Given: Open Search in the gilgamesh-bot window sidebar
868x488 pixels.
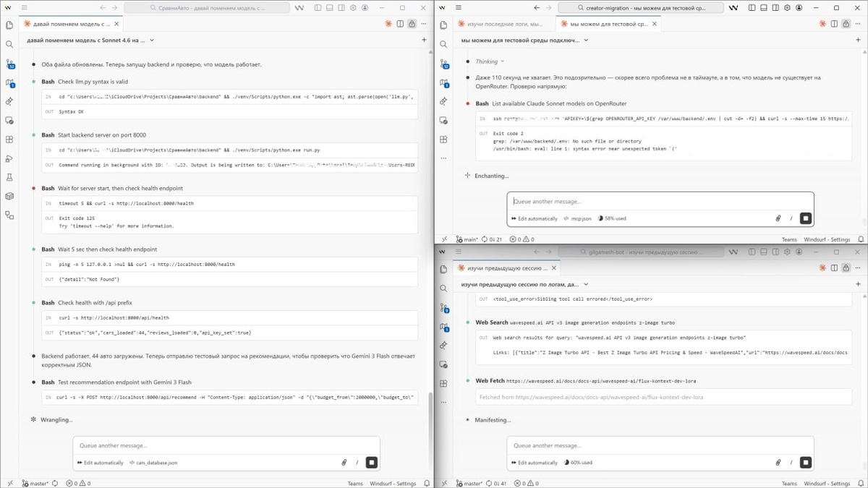Looking at the screenshot, I should [x=443, y=288].
